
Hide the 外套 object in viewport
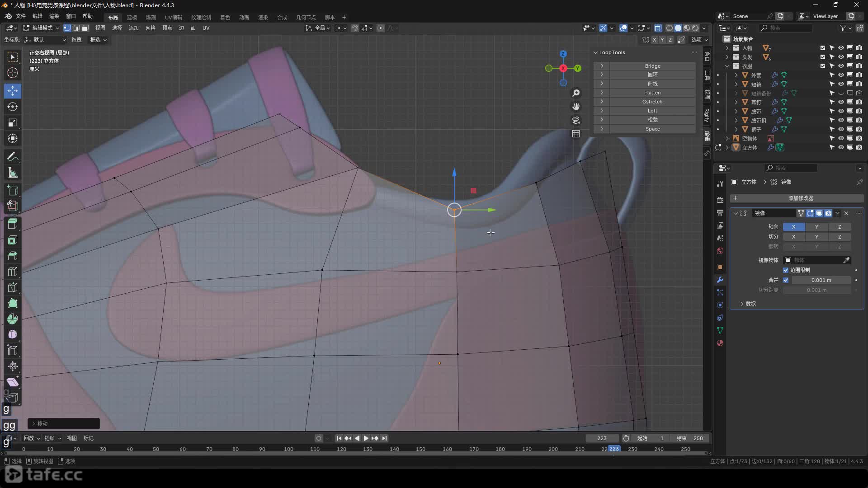pos(841,75)
